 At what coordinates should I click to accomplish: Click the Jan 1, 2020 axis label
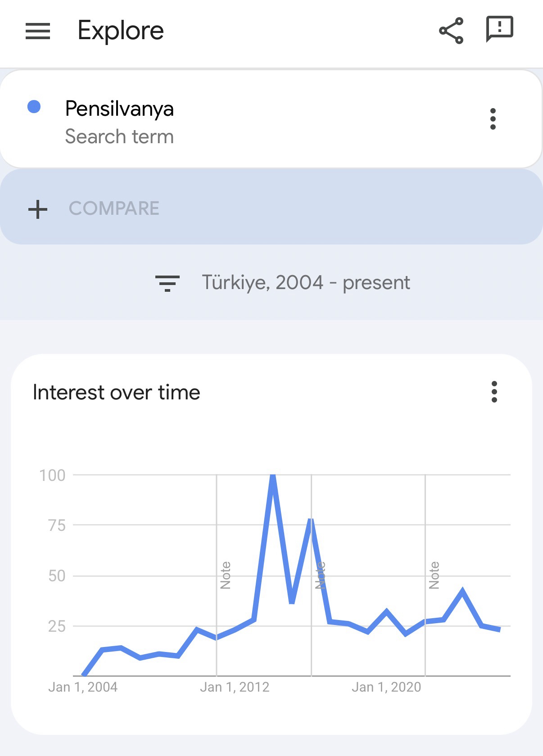click(386, 687)
